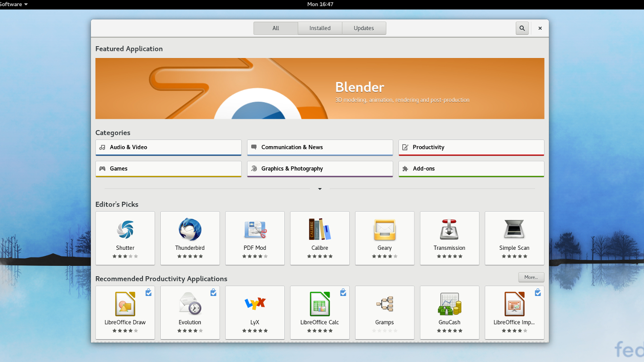Viewport: 644px width, 362px height.
Task: Click the Add-ons puzzle piece icon
Action: click(405, 168)
